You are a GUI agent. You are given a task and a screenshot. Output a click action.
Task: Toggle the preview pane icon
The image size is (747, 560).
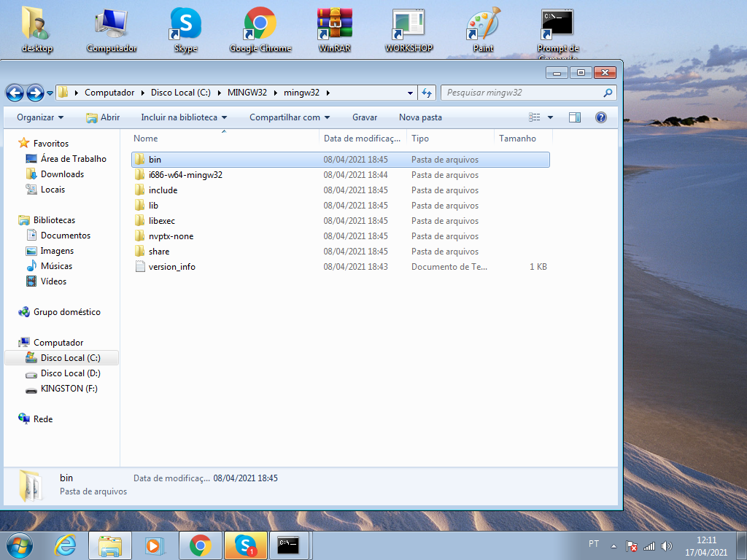pyautogui.click(x=575, y=117)
